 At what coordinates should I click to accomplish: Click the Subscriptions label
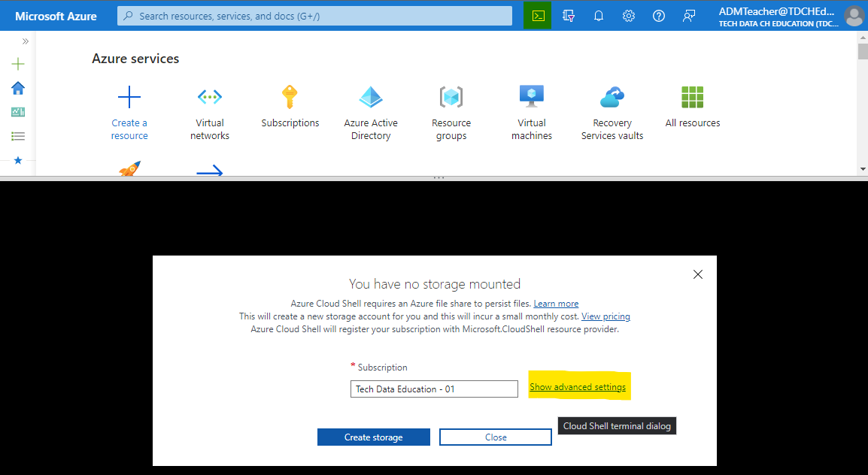click(x=290, y=123)
